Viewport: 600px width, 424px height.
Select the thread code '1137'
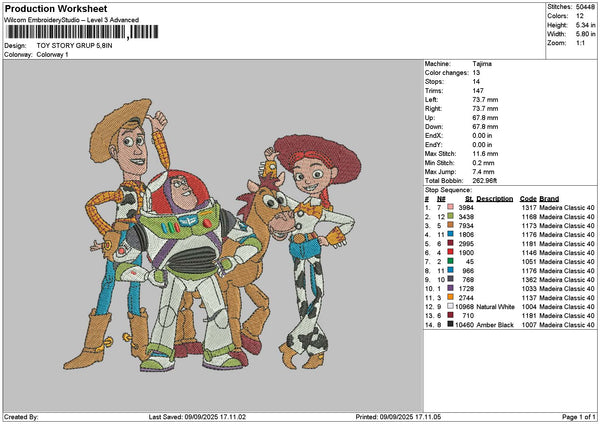pos(529,297)
